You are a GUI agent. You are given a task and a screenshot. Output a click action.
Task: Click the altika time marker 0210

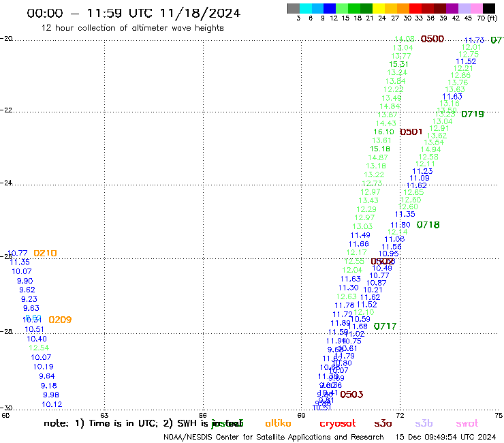pos(46,253)
